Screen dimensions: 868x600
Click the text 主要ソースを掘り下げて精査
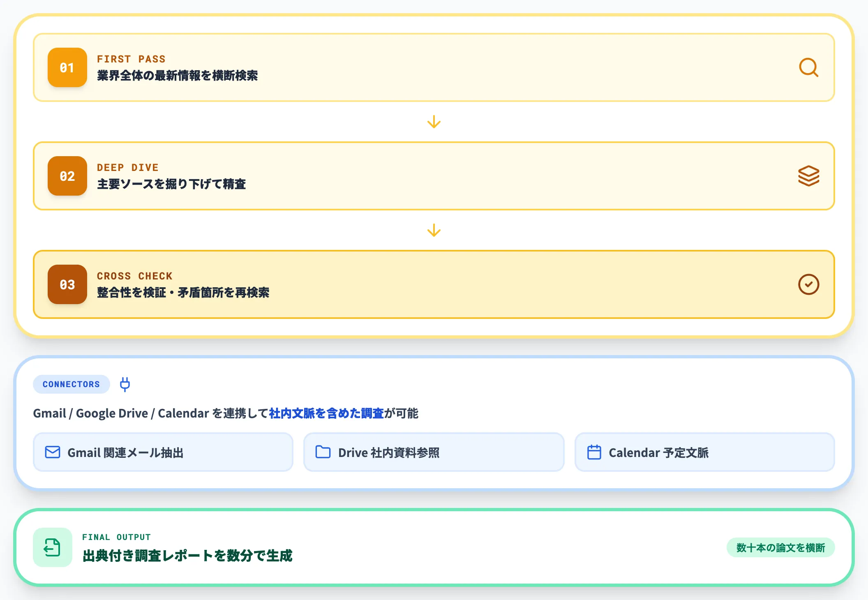pos(171,184)
